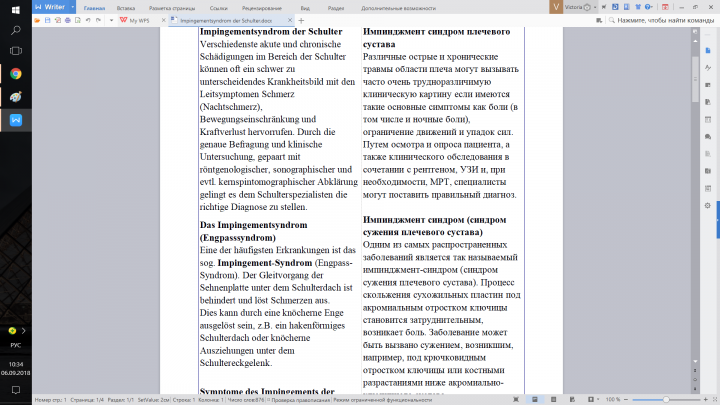Click the Open folder icon in quick toolbar

(x=37, y=20)
